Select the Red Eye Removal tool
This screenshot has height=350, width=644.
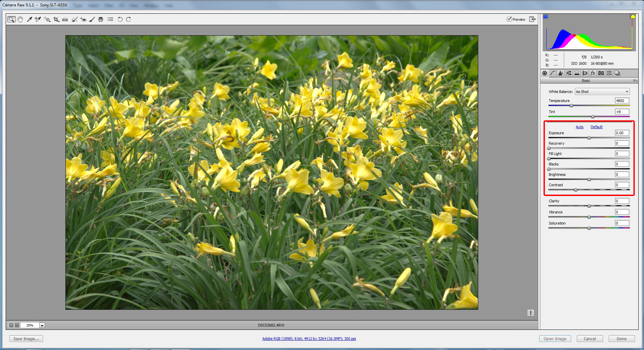pos(83,19)
